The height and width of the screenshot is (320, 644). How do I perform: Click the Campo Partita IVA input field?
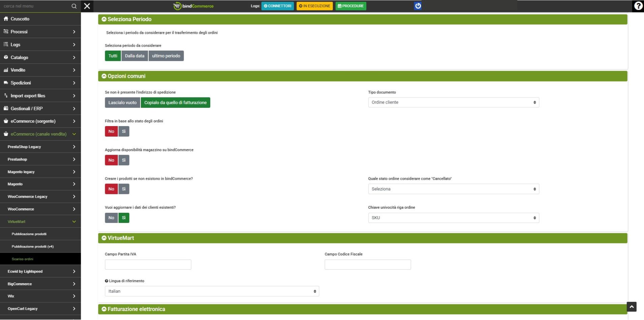tap(148, 265)
